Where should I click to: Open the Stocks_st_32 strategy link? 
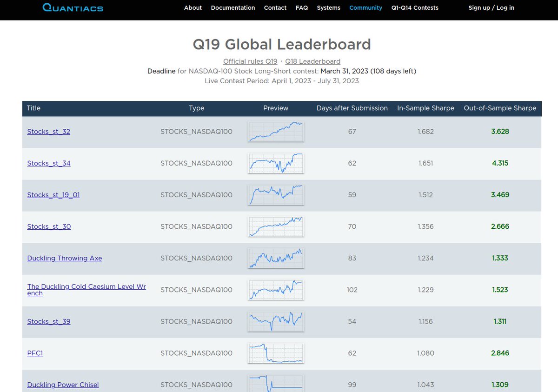49,132
